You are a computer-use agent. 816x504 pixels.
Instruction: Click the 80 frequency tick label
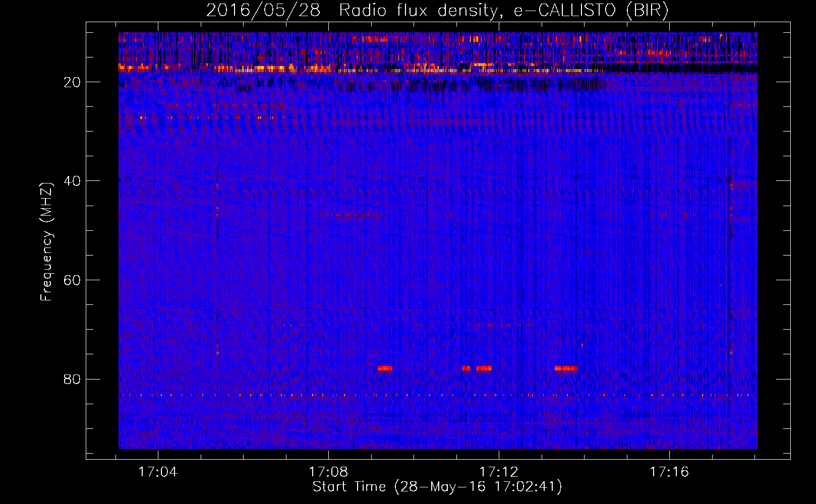point(73,379)
